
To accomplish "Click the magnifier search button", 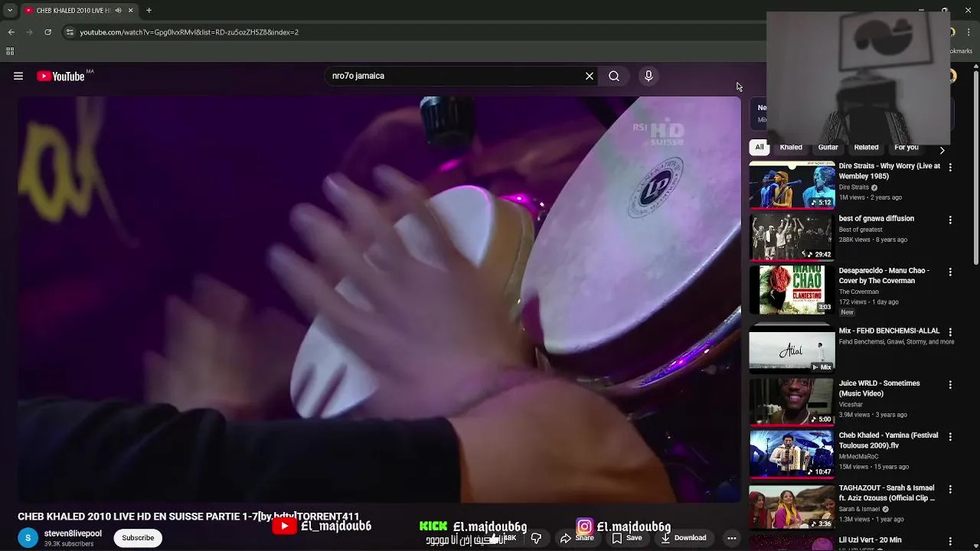I will 614,76.
